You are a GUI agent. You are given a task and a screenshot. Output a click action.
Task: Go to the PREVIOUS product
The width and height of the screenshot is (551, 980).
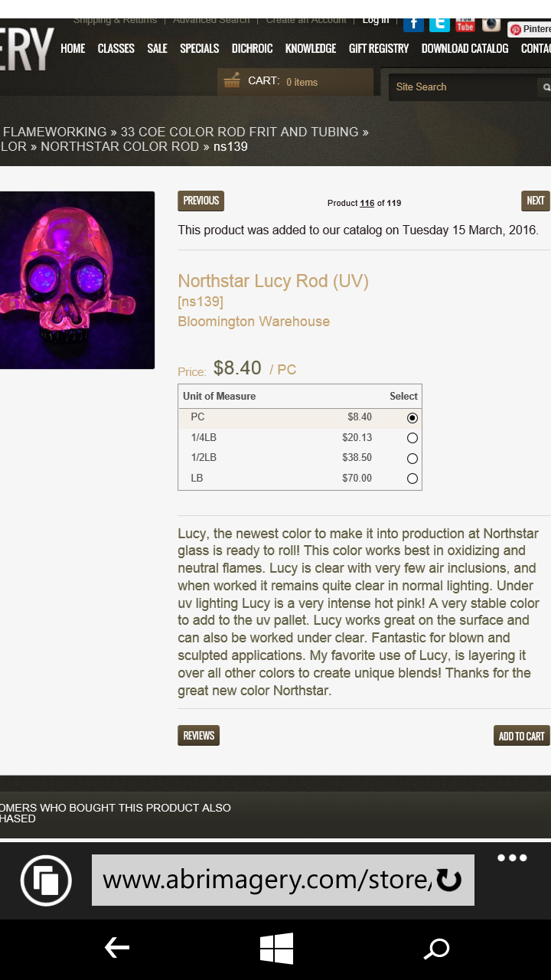201,201
